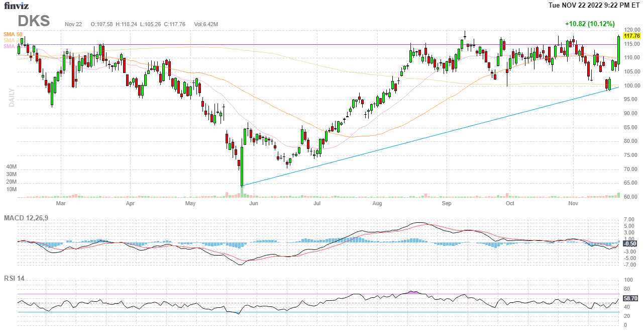
Task: Click the tall green candlestick at the far right
Action: (x=618, y=49)
